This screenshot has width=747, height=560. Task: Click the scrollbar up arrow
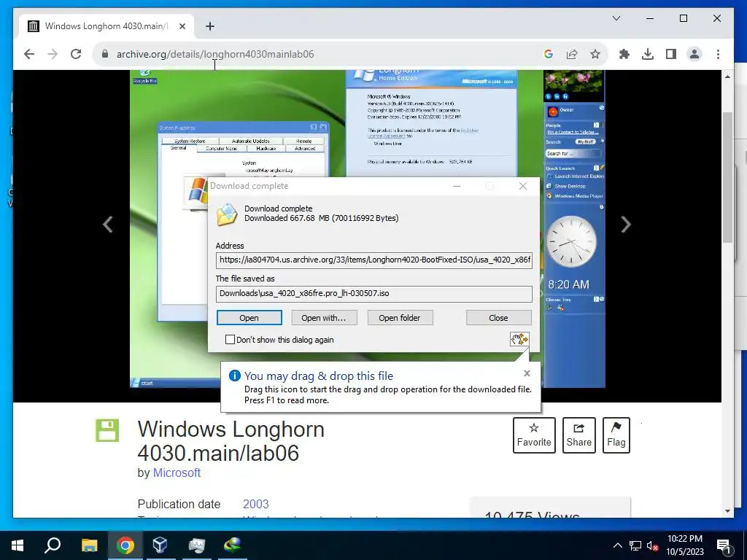[x=727, y=77]
